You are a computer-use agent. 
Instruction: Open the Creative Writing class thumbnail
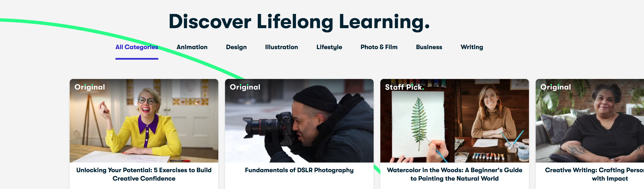tap(590, 121)
